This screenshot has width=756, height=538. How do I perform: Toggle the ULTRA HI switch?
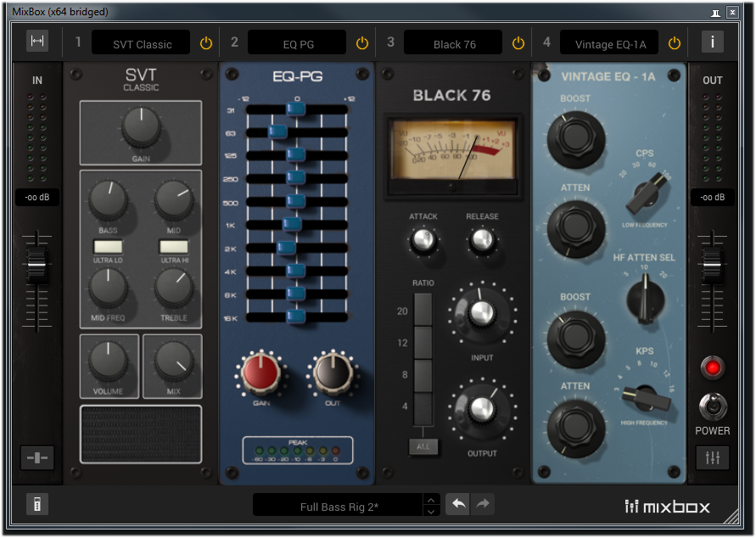(x=174, y=247)
